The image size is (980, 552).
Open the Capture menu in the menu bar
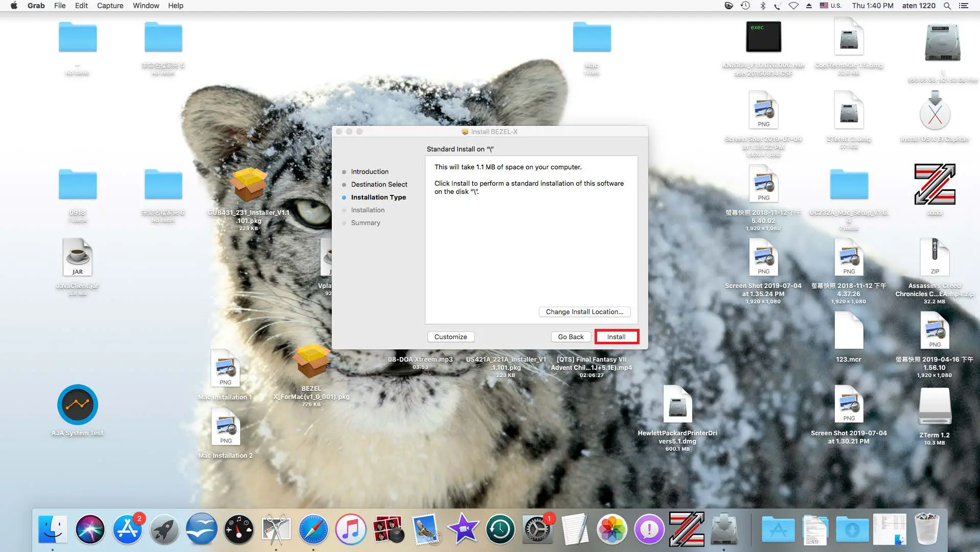tap(110, 6)
